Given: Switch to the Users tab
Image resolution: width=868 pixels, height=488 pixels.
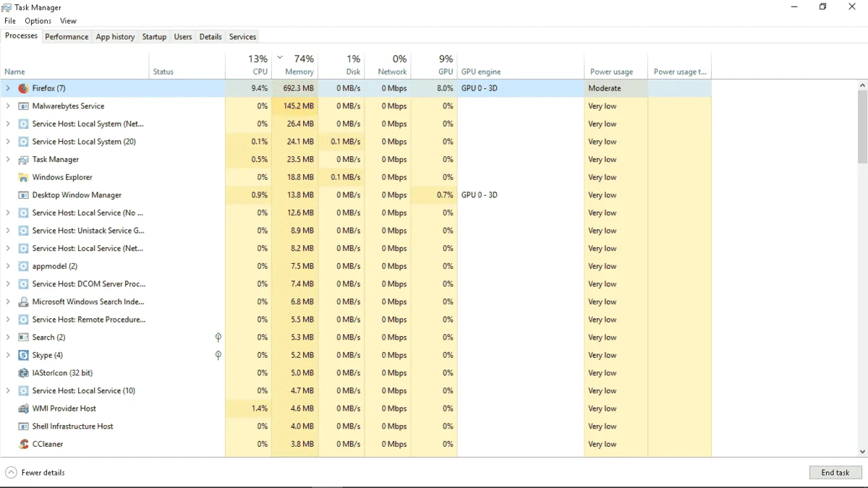Looking at the screenshot, I should [x=183, y=37].
